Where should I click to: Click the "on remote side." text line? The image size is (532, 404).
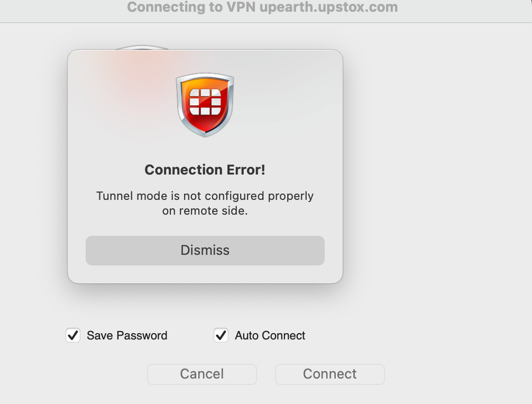point(205,211)
